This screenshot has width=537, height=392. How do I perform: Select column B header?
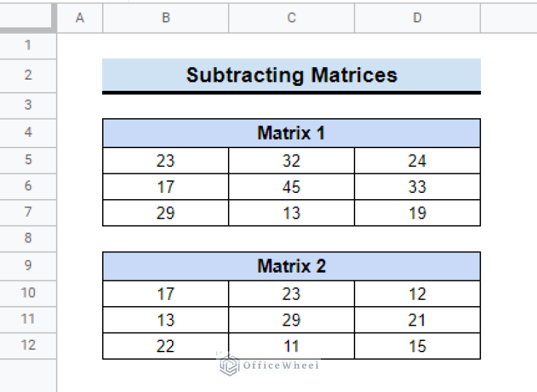(x=166, y=19)
